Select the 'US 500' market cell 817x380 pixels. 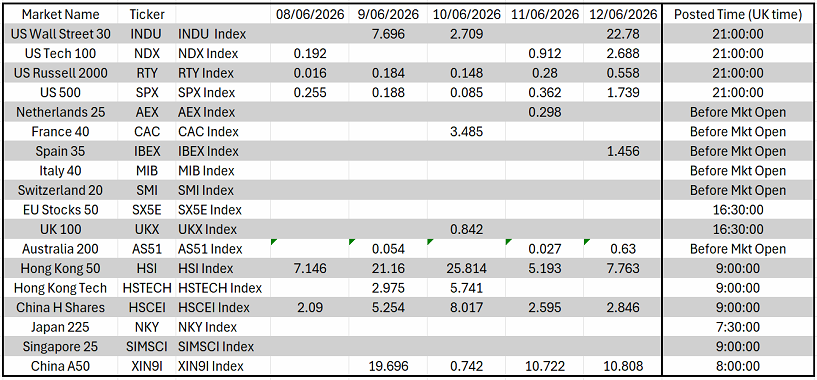[60, 93]
